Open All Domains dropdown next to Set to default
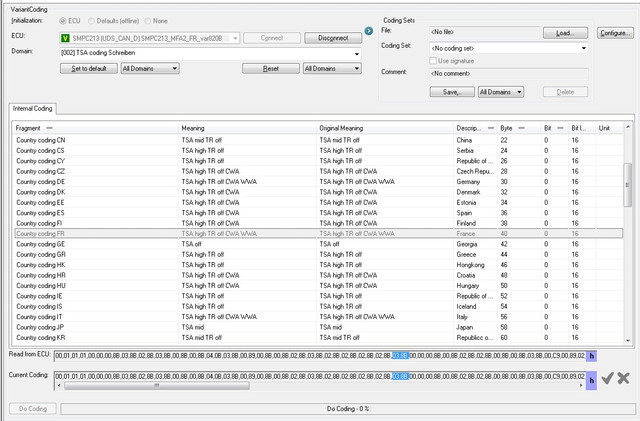The width and height of the screenshot is (640, 421). click(150, 68)
